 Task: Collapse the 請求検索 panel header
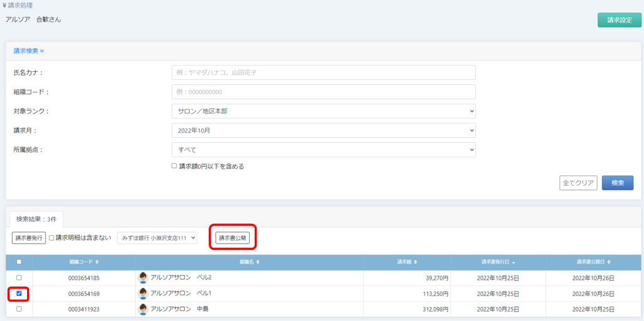click(x=29, y=51)
